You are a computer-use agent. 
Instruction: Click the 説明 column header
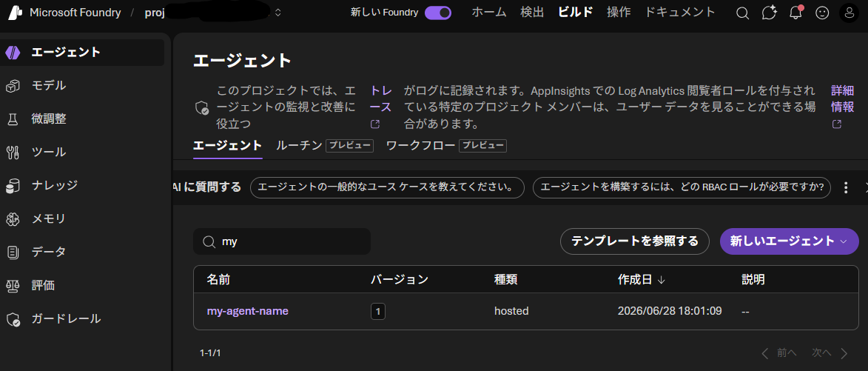[753, 280]
